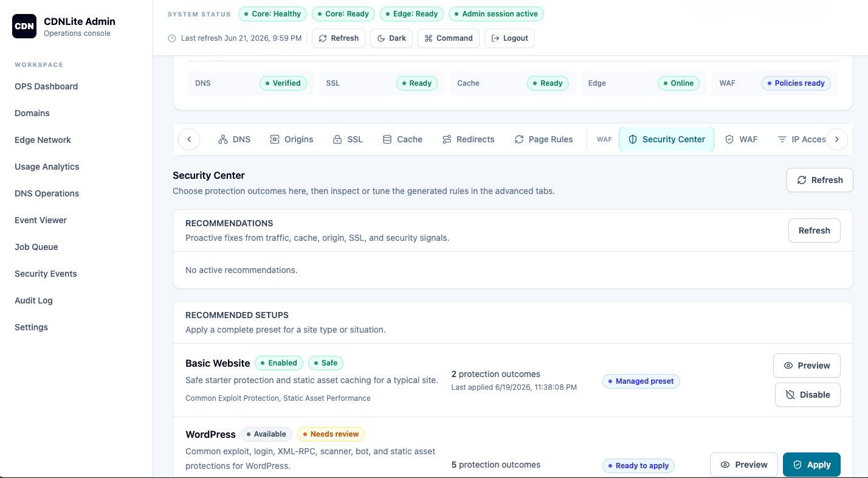Click the Security Center shield icon
Screen dimensions: 868x478
(633, 139)
